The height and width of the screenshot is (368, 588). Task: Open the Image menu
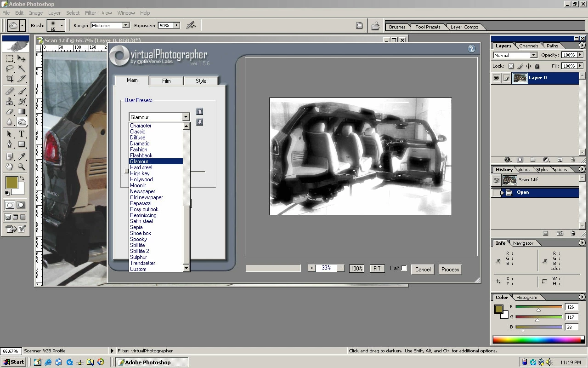click(36, 13)
